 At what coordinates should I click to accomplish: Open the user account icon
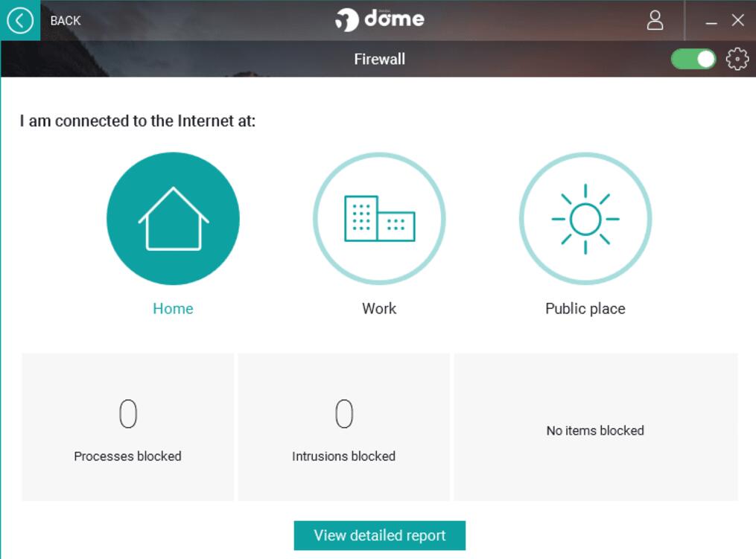(655, 20)
